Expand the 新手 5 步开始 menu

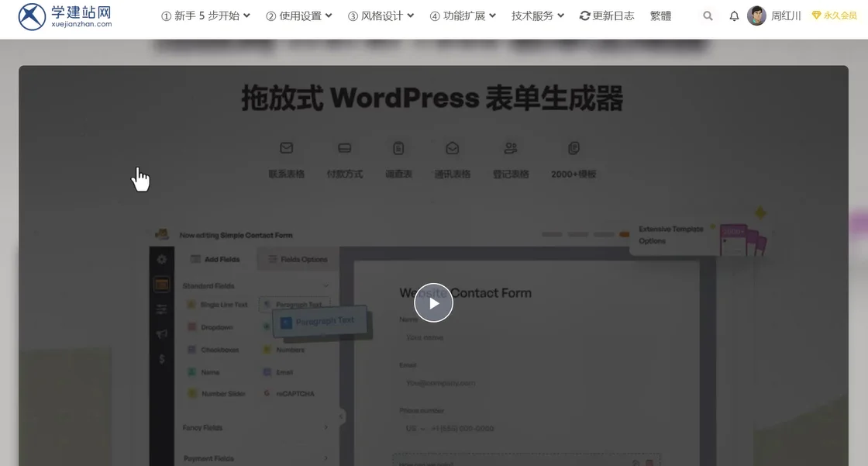pyautogui.click(x=205, y=16)
